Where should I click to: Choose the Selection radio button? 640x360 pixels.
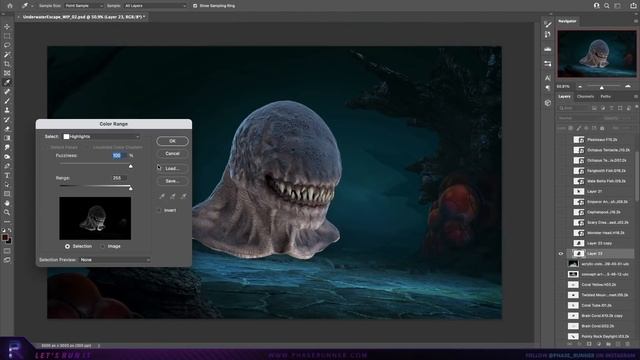coord(67,247)
